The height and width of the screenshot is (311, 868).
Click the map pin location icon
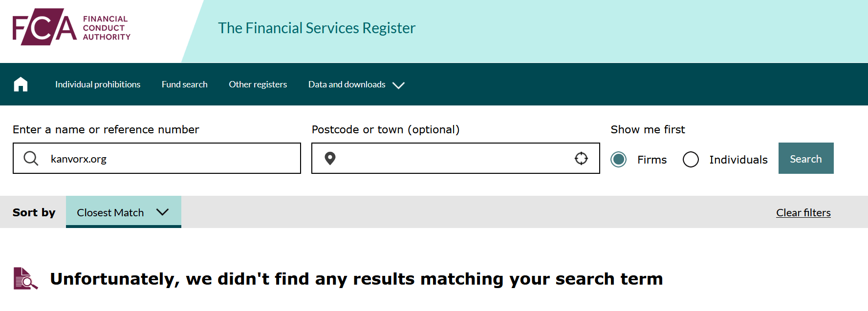tap(330, 158)
